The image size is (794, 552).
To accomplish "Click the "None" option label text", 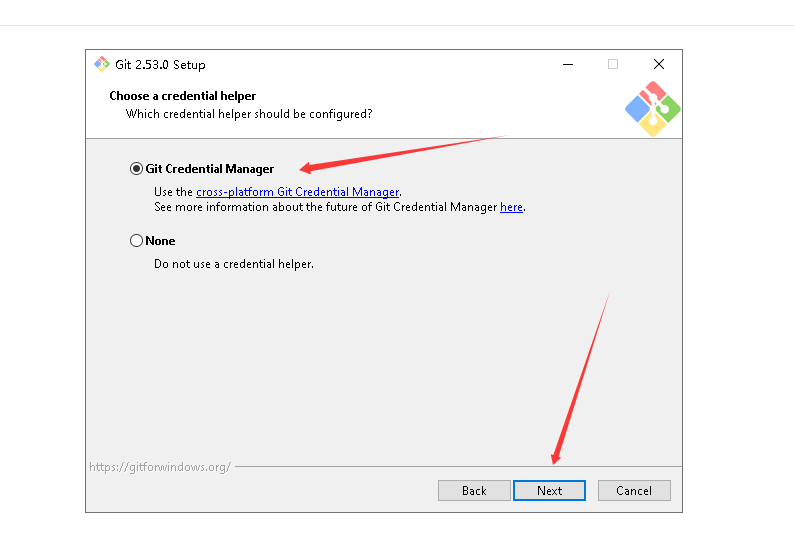I will [161, 241].
